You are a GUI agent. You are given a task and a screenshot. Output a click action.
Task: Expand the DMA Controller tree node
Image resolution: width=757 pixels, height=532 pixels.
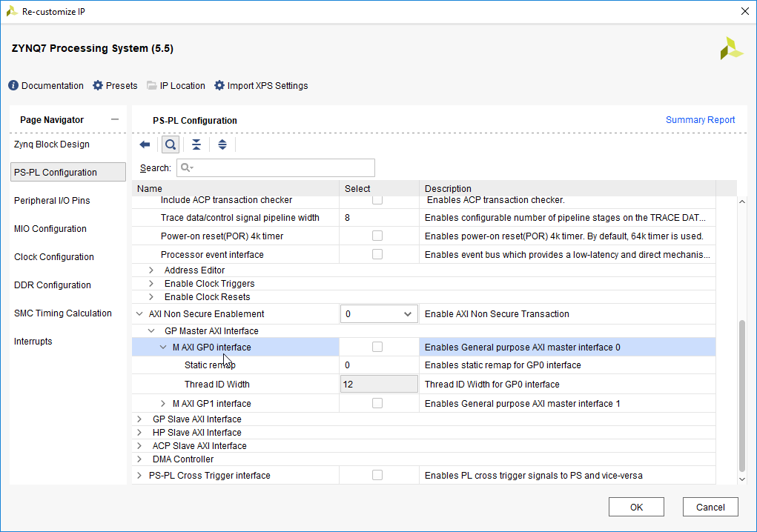click(139, 459)
